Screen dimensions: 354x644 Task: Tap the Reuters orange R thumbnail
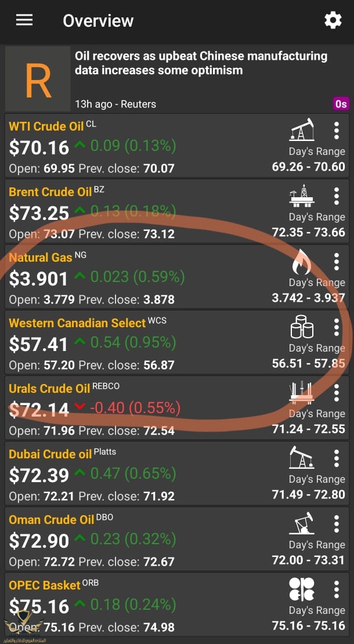[38, 79]
